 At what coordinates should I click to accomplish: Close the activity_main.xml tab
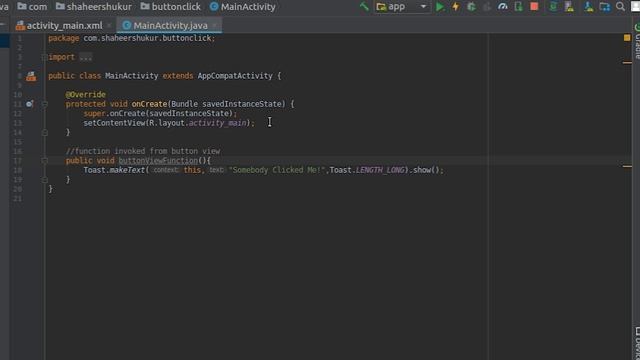109,25
